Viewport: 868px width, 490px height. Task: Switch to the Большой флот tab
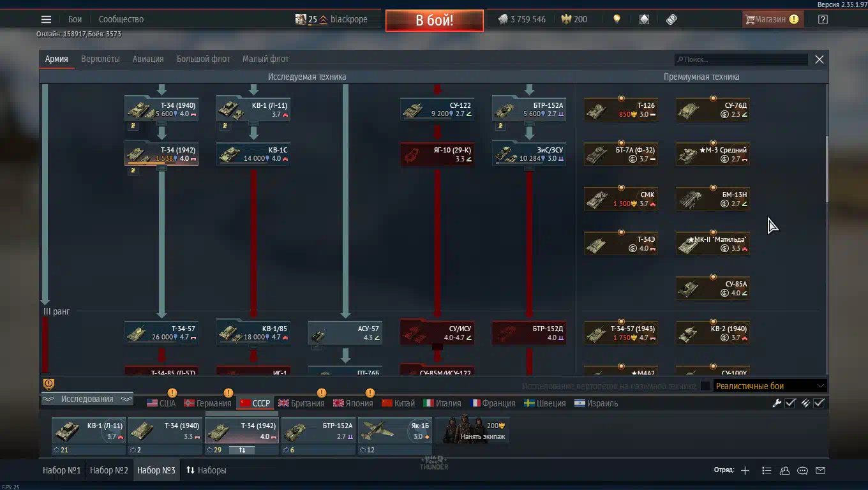coord(203,59)
